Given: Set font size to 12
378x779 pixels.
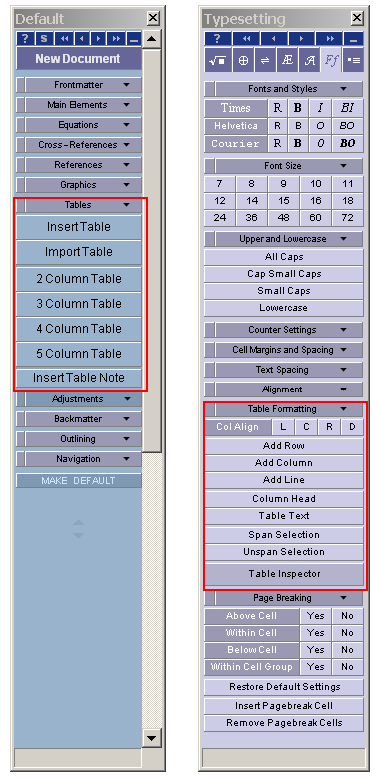Looking at the screenshot, I should [x=220, y=201].
